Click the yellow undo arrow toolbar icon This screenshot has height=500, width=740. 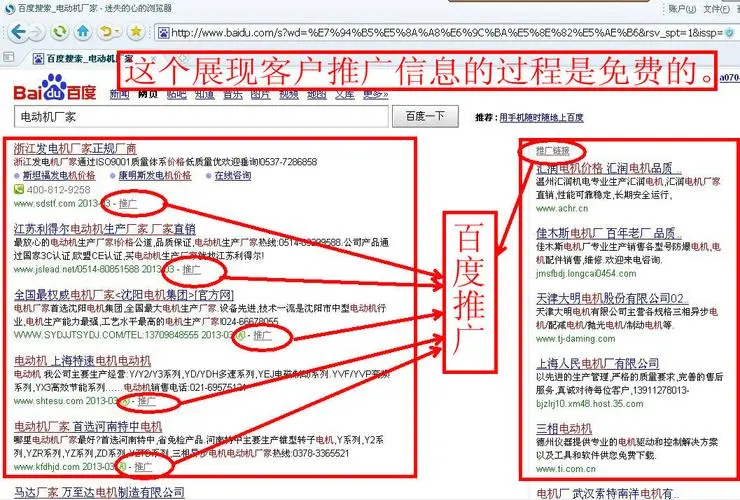106,32
